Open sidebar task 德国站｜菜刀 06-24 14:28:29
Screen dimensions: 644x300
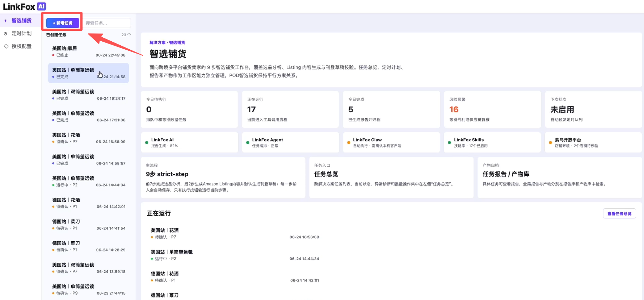(x=89, y=246)
